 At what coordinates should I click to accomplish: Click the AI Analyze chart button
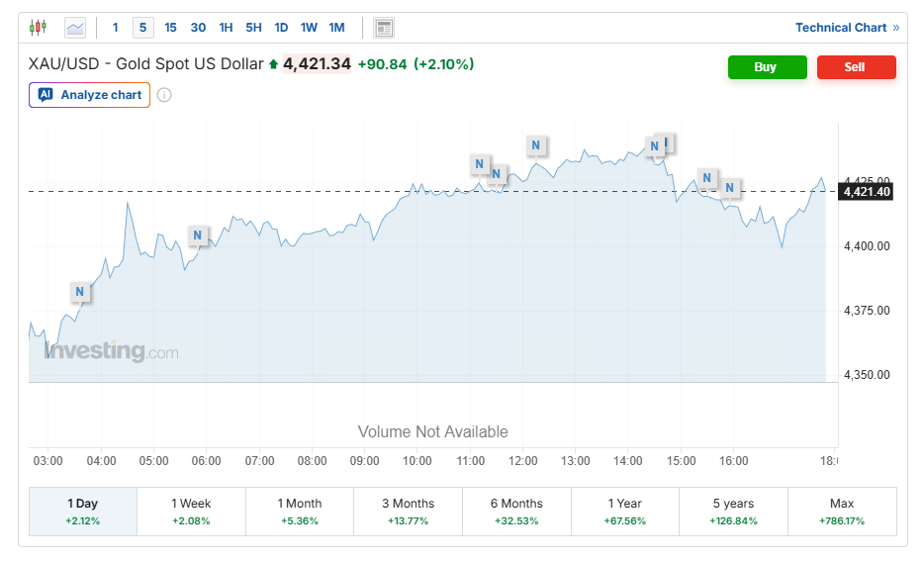90,95
